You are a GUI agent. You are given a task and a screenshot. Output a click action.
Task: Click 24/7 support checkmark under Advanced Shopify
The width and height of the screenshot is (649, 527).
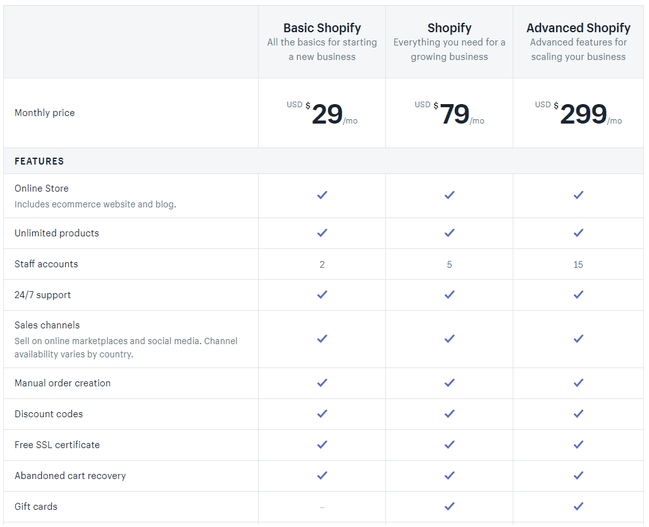click(578, 295)
